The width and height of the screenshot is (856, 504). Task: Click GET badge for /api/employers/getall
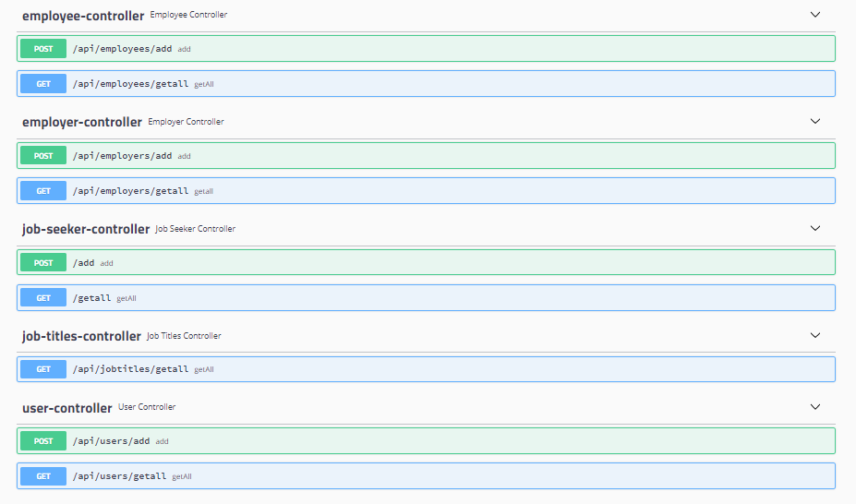coord(43,191)
